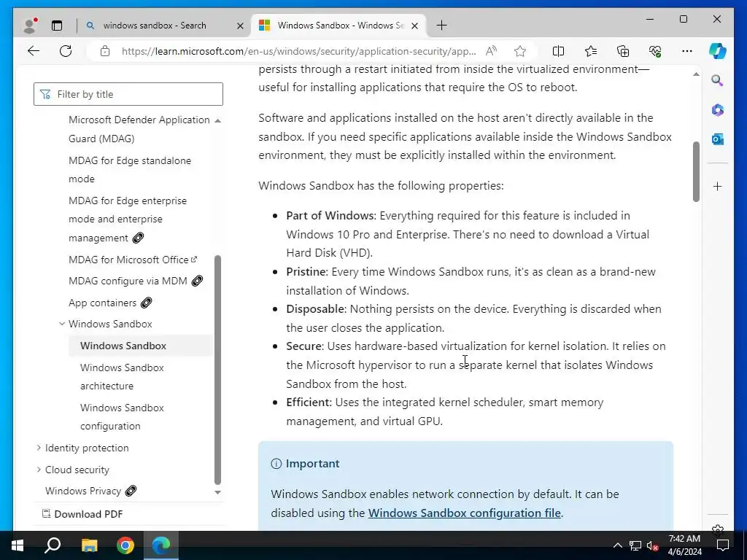Open Browser essentials heart icon

tap(655, 51)
